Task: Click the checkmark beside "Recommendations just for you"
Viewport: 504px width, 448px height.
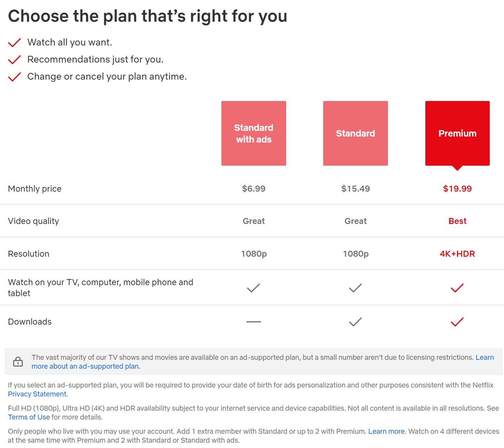Action: click(14, 59)
